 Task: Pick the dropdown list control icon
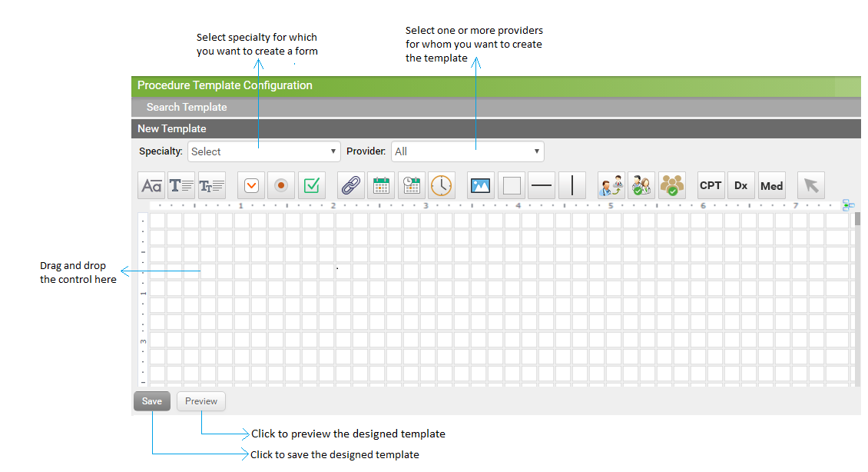251,185
